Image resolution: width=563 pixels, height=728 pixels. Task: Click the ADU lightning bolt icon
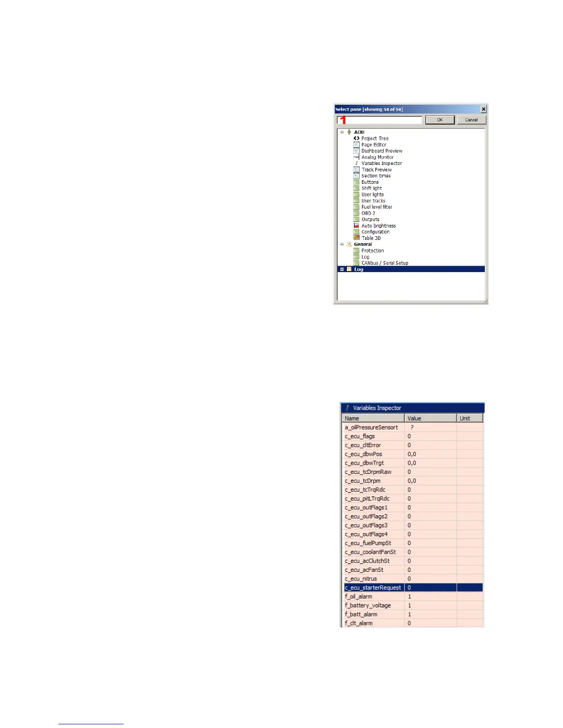tap(349, 132)
